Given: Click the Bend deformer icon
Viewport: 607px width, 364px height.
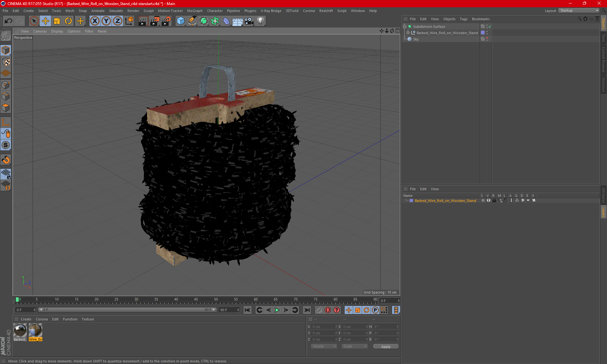Looking at the screenshot, I should (226, 21).
